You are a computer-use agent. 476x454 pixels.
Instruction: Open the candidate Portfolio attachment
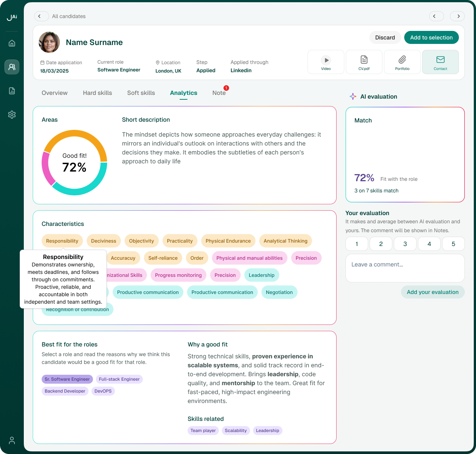tap(402, 62)
